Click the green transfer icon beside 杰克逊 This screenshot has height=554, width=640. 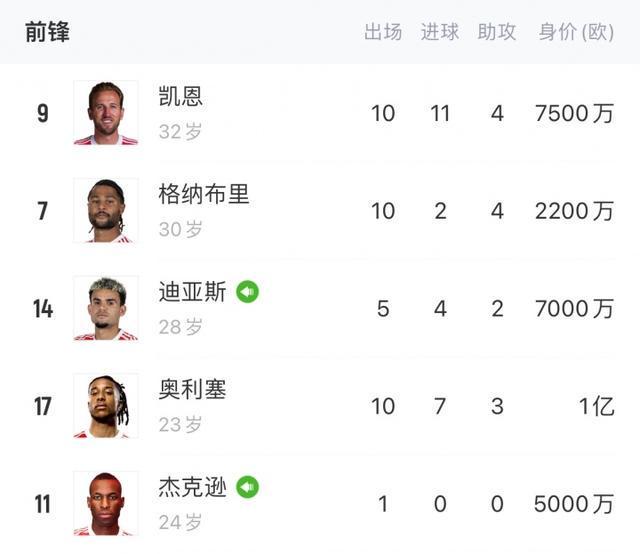247,487
